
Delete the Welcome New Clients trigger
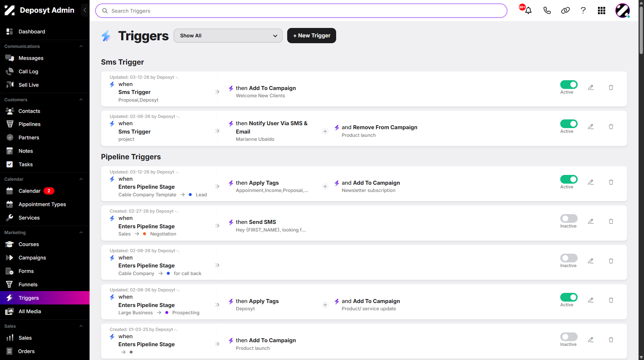611,87
